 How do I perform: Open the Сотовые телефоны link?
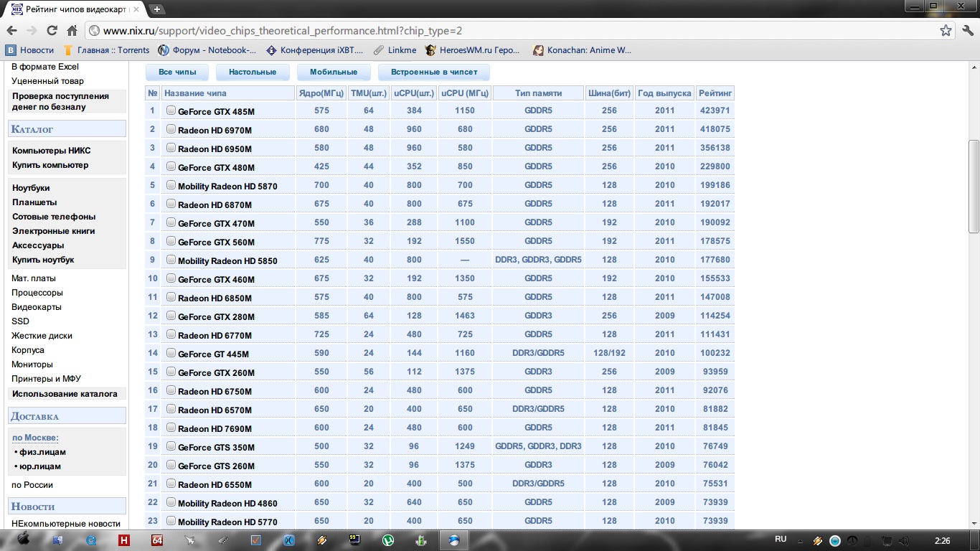(x=54, y=217)
